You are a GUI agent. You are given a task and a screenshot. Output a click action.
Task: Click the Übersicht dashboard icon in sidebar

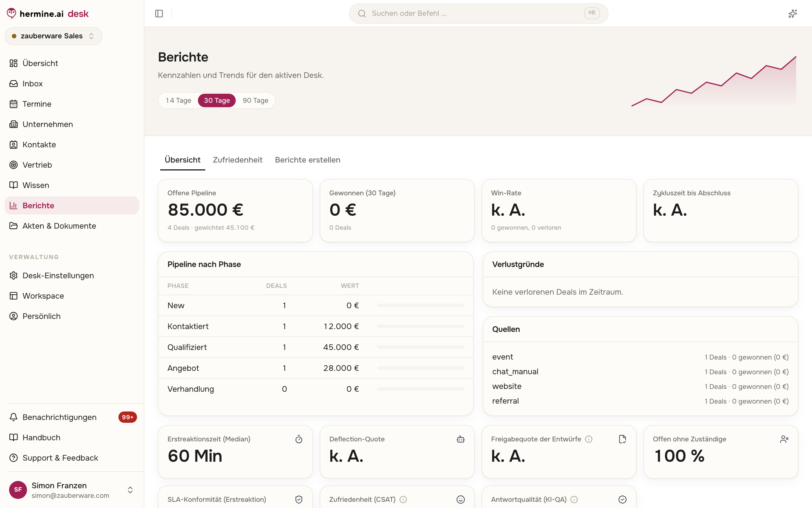tap(14, 63)
